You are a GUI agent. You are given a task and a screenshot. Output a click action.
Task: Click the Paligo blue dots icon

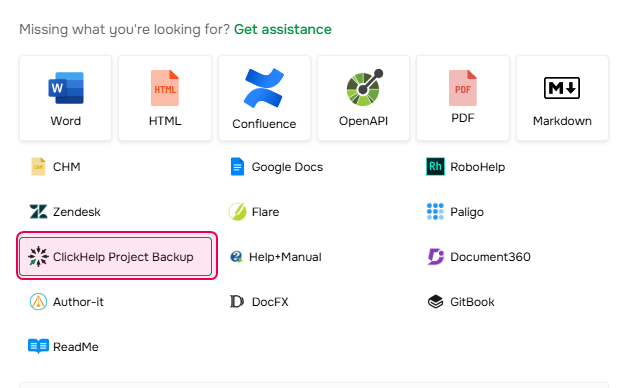point(435,212)
